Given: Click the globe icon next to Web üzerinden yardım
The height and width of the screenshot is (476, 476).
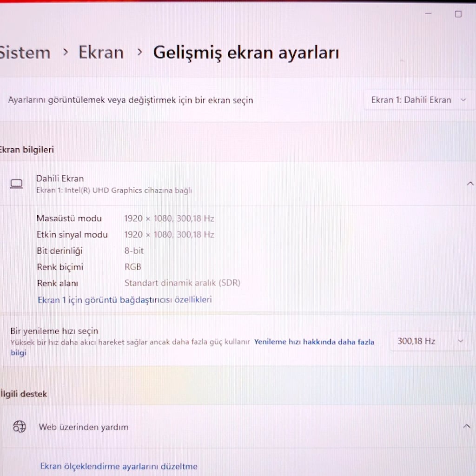Looking at the screenshot, I should (x=20, y=427).
